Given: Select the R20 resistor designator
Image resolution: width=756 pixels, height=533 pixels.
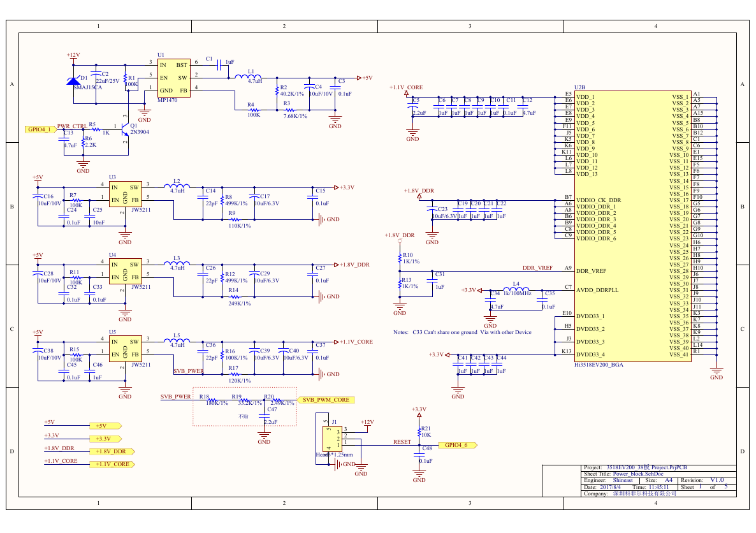Looking at the screenshot, I should tap(268, 397).
